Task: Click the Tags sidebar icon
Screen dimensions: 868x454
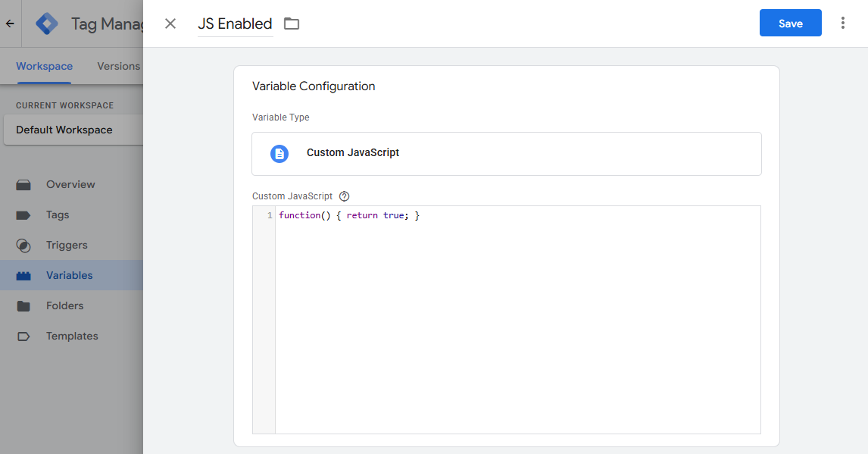Action: pyautogui.click(x=23, y=215)
